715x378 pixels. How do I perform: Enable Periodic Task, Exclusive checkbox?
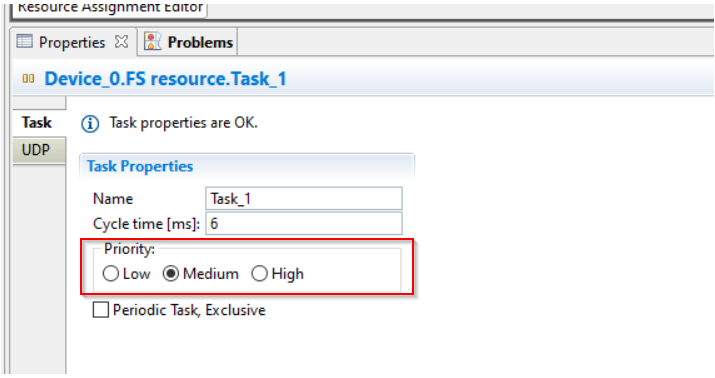tap(100, 310)
